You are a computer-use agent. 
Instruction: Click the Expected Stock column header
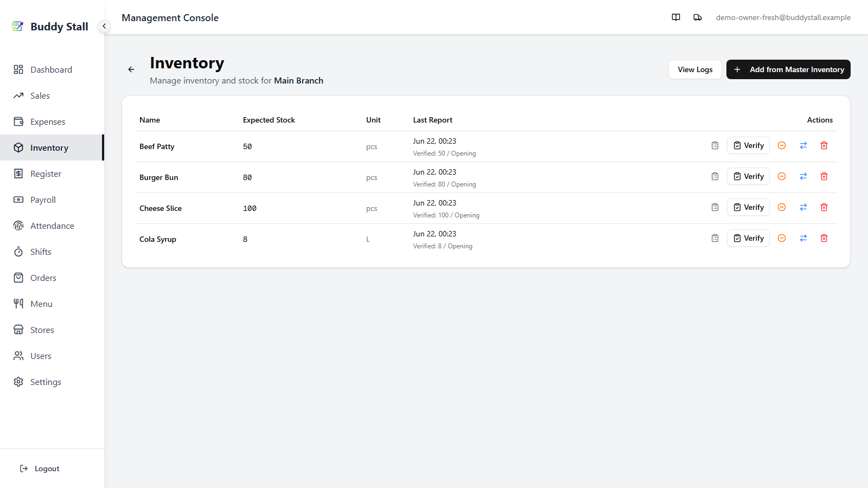(x=269, y=120)
